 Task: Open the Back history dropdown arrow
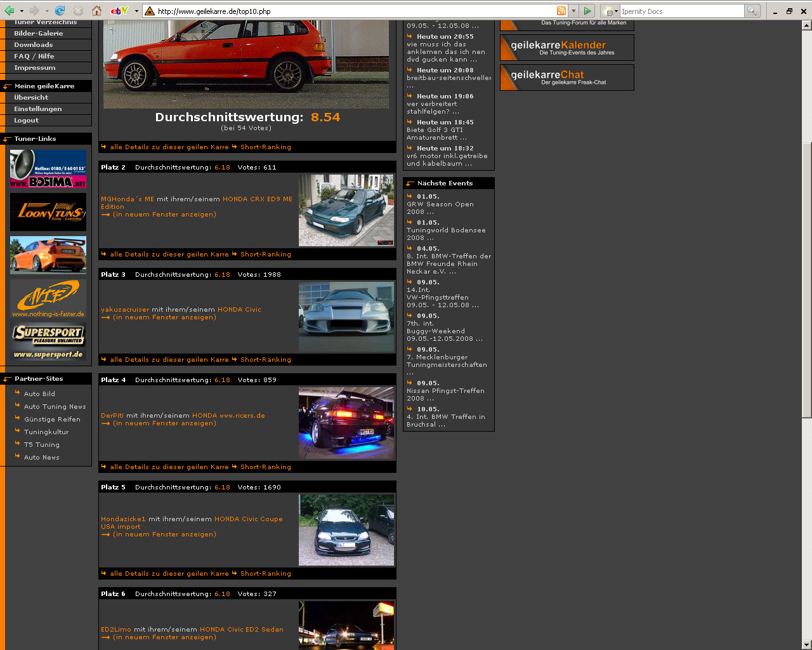tap(22, 11)
